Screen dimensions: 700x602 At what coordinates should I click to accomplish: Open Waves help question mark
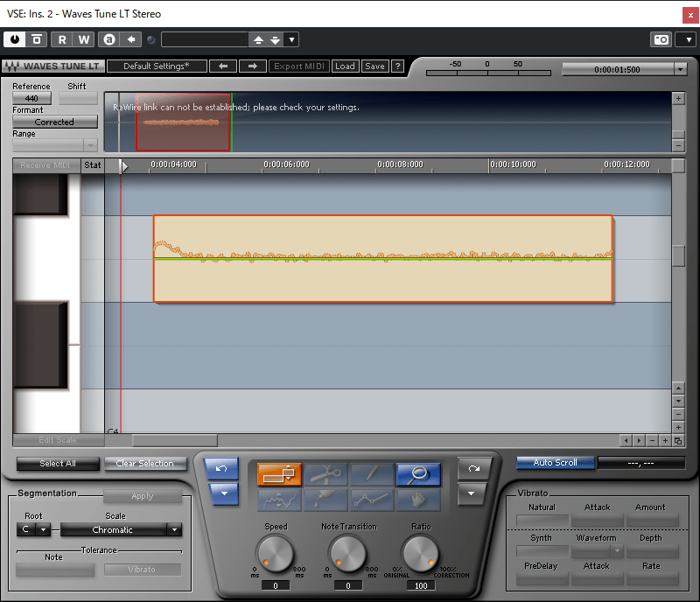pos(397,66)
